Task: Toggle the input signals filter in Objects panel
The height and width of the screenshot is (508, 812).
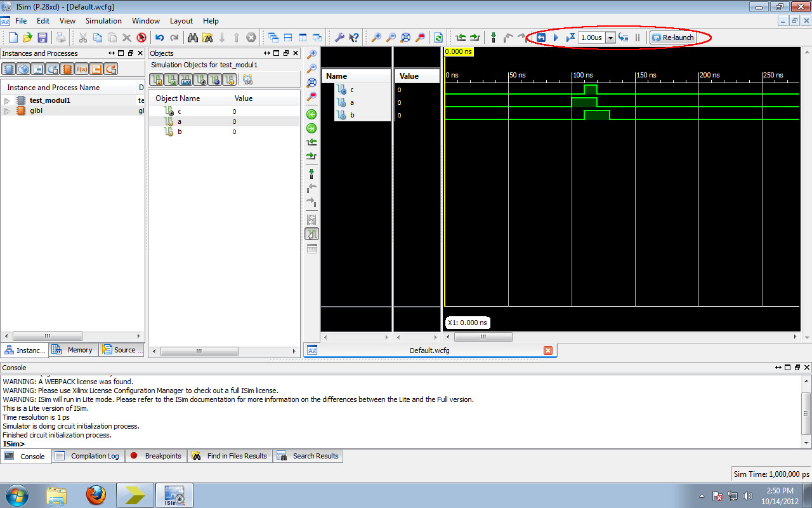Action: tap(156, 79)
